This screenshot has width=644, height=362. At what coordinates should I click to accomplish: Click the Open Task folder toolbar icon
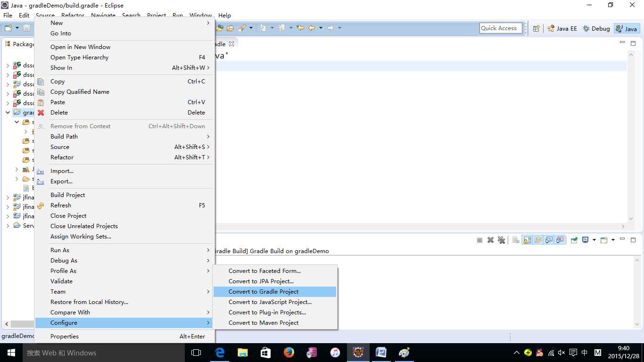pyautogui.click(x=230, y=28)
